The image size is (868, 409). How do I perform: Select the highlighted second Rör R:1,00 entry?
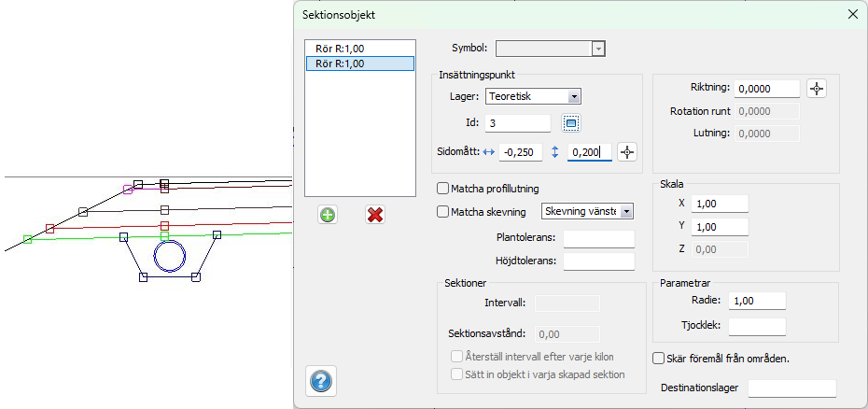pos(359,63)
